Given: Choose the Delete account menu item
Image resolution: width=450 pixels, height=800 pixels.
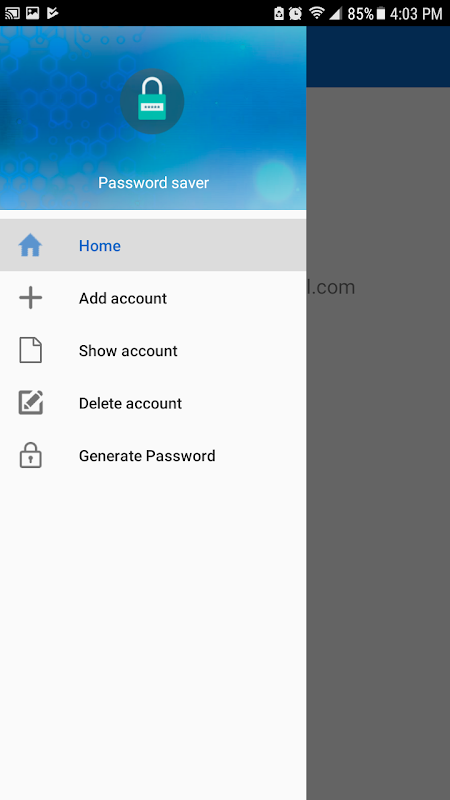Looking at the screenshot, I should [x=153, y=403].
